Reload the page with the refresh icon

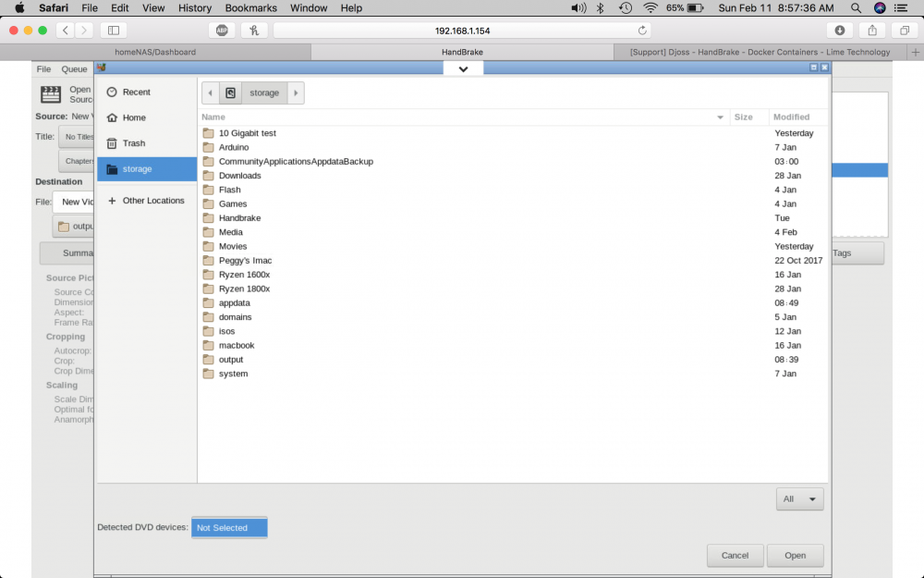click(x=642, y=31)
